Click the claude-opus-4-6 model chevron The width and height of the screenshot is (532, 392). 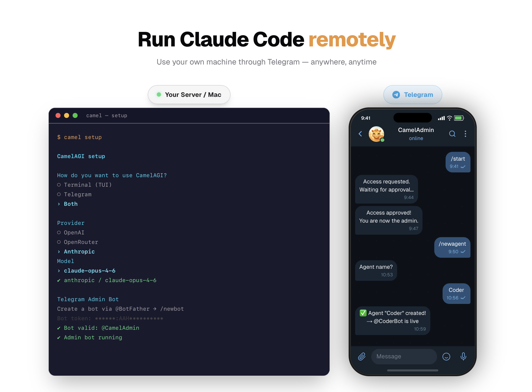pos(59,271)
